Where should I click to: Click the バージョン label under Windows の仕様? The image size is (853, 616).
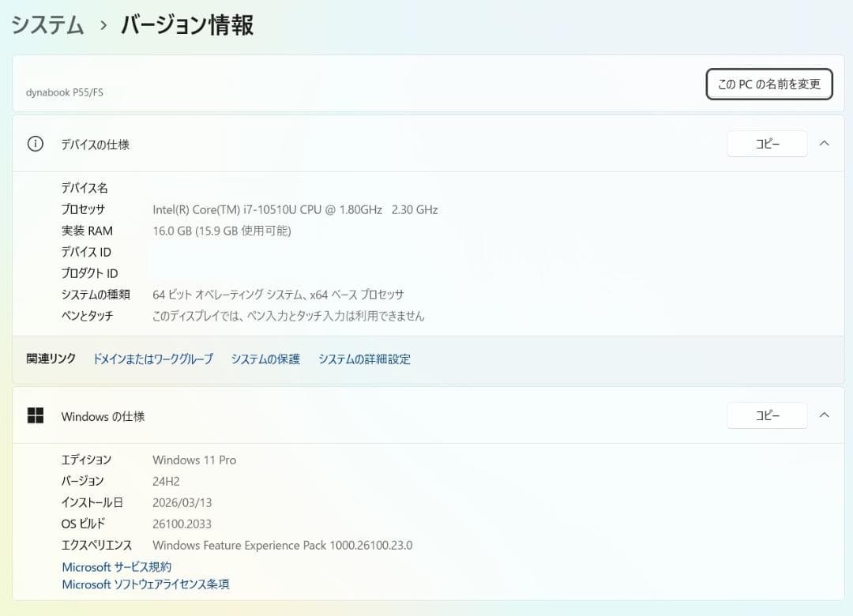click(x=82, y=482)
